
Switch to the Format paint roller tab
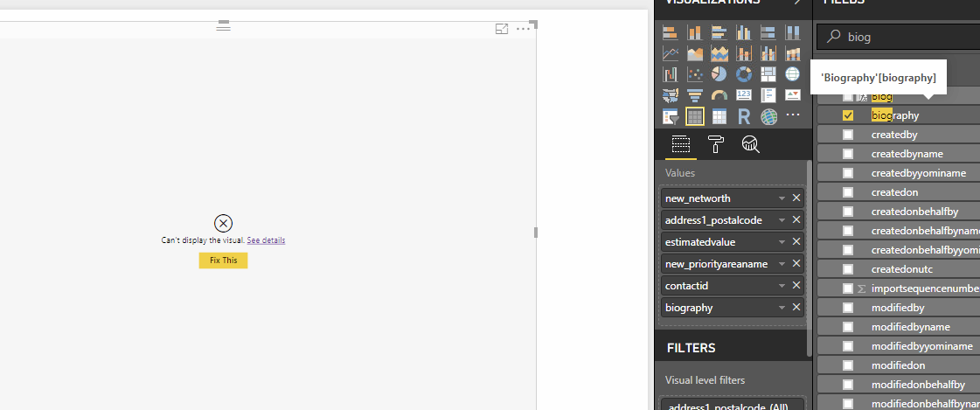point(716,144)
